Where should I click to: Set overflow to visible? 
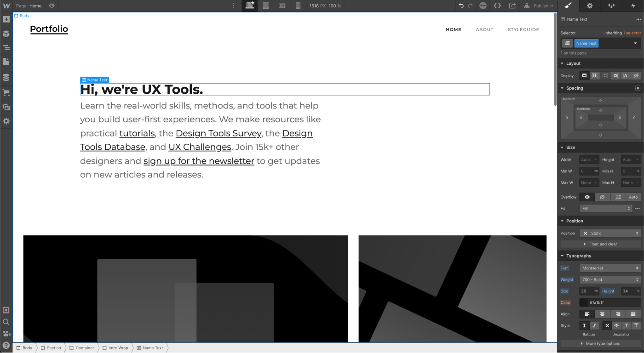point(587,197)
